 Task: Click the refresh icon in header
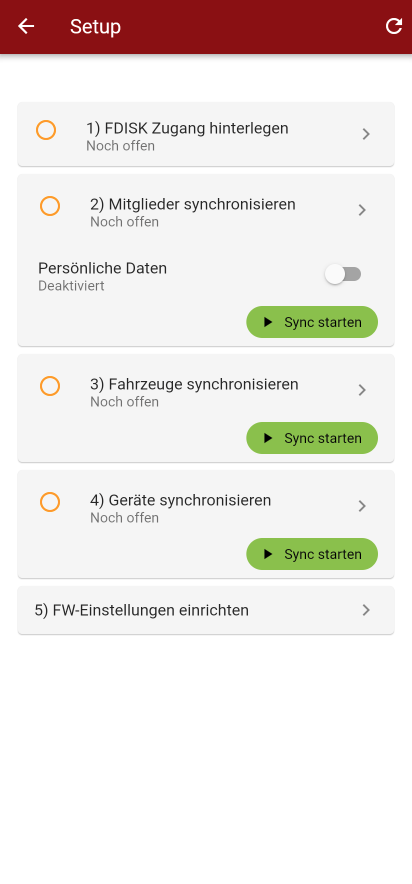pyautogui.click(x=393, y=26)
